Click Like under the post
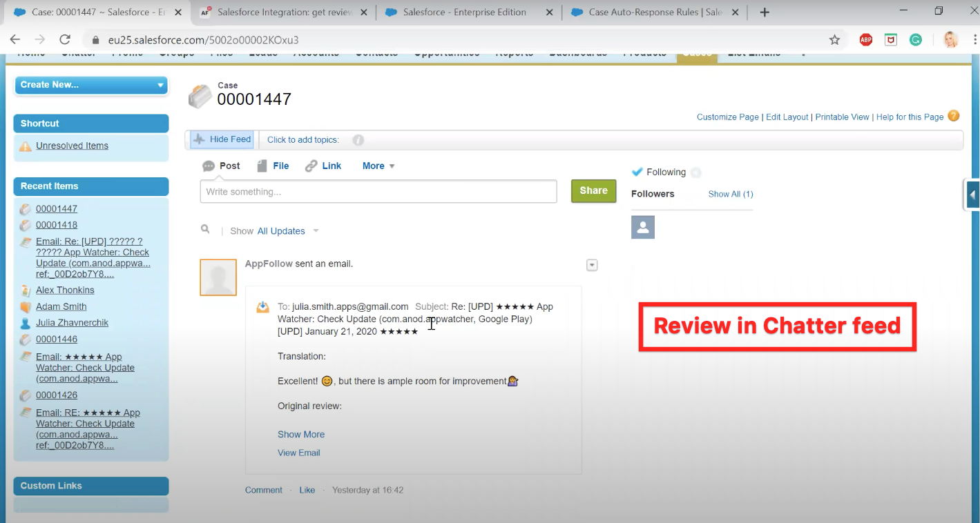The width and height of the screenshot is (980, 523). [x=307, y=490]
